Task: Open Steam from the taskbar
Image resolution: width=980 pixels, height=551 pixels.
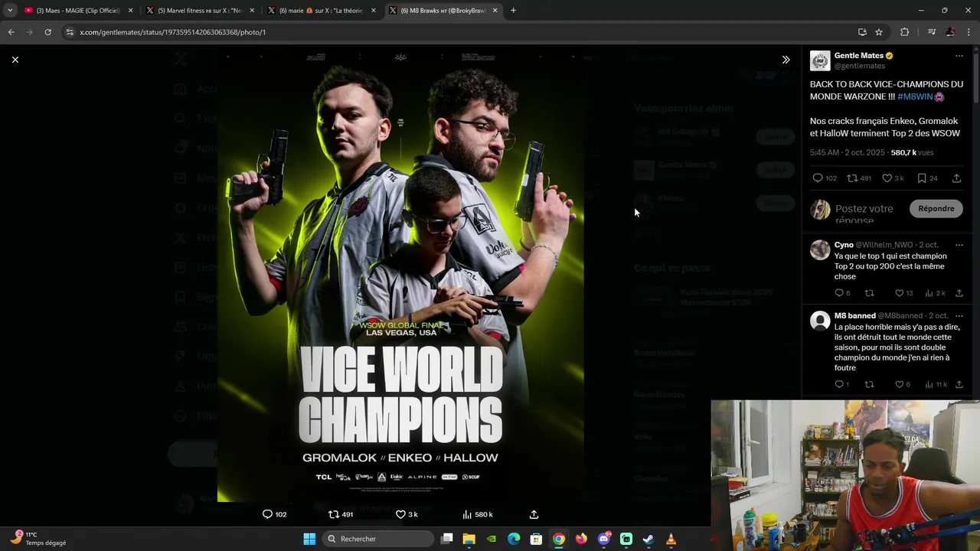Action: pos(648,539)
